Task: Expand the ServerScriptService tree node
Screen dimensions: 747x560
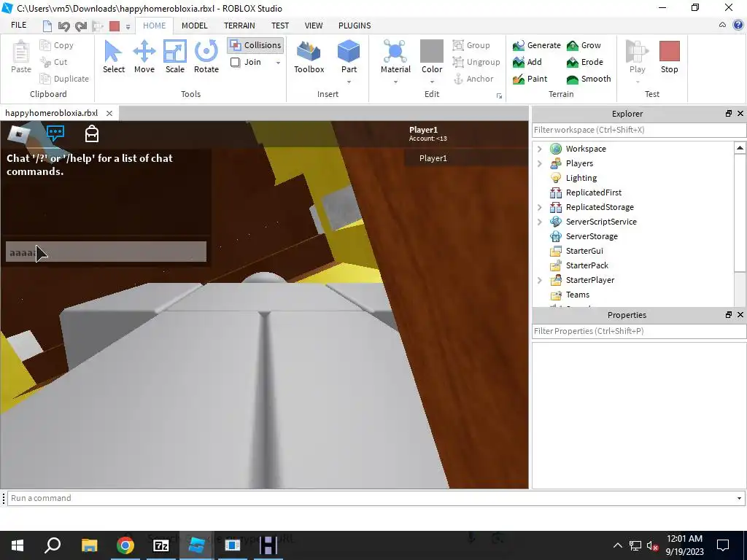Action: (x=540, y=222)
